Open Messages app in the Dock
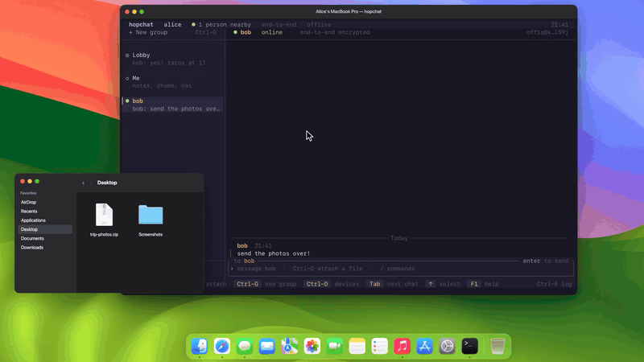The height and width of the screenshot is (362, 644). coord(245,346)
